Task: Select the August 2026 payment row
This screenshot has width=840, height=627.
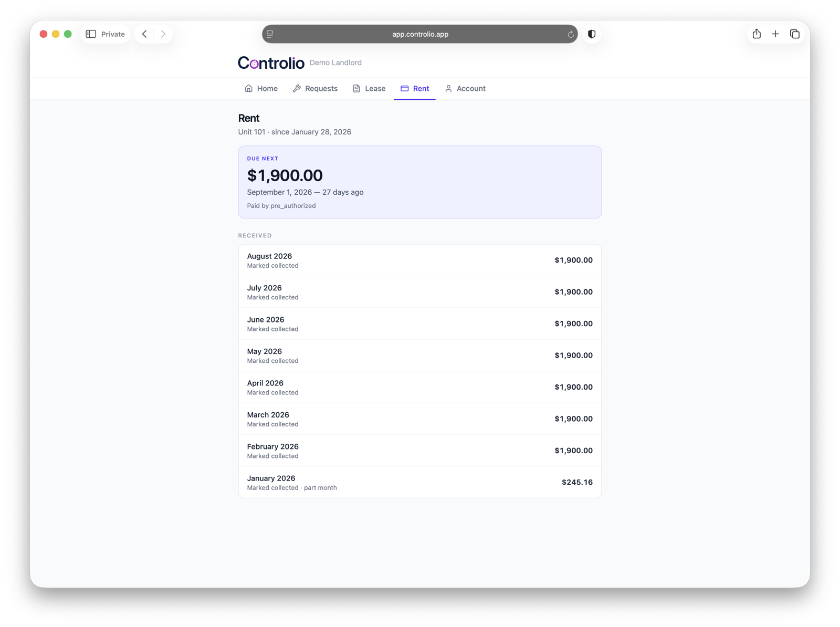Action: coord(420,260)
